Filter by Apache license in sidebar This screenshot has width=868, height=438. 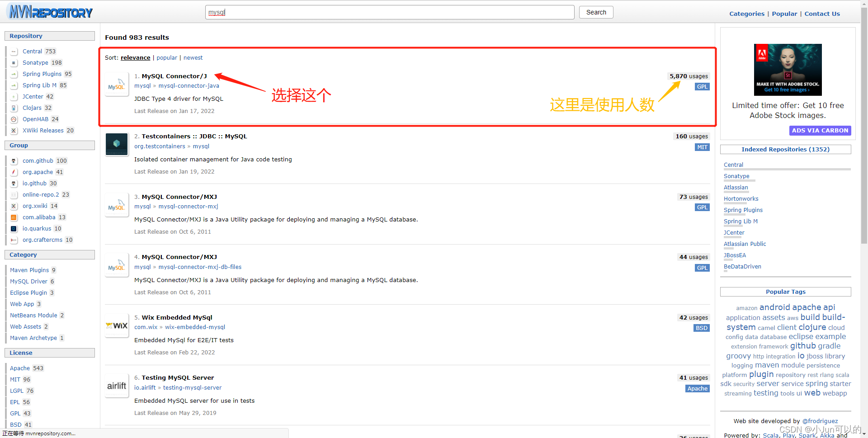[x=20, y=368]
